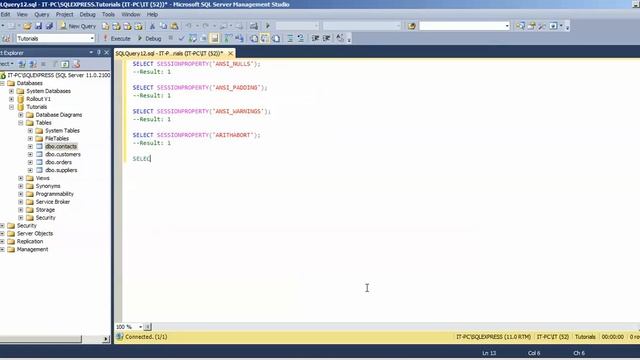Viewport: 640px width, 360px height.
Task: Comment out the selected lines
Action: pyautogui.click(x=290, y=38)
